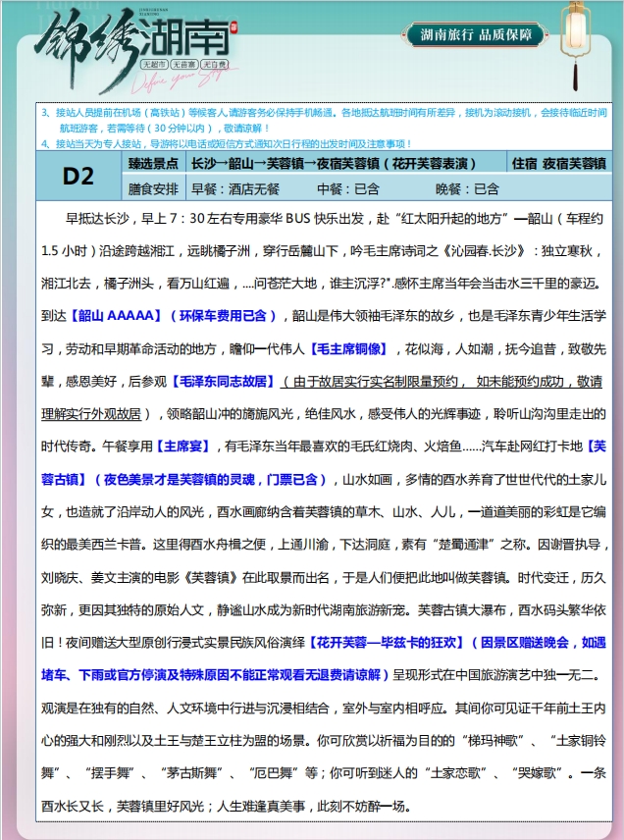624x840 pixels.
Task: Click the blue 【韶山 AAAAA】 text
Action: point(115,316)
